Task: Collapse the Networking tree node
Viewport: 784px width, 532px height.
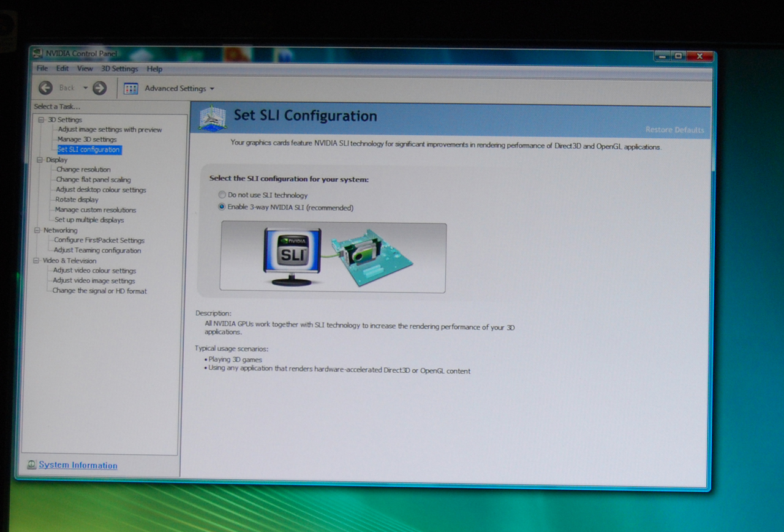Action: [x=37, y=230]
